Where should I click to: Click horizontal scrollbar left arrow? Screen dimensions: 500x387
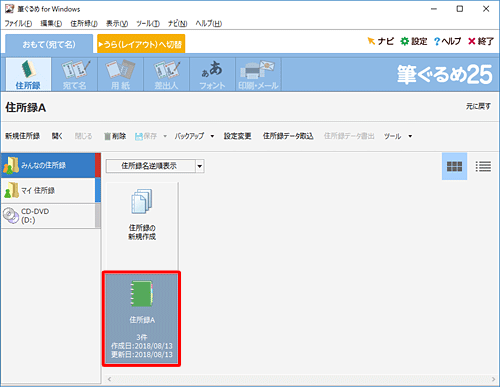point(109,379)
